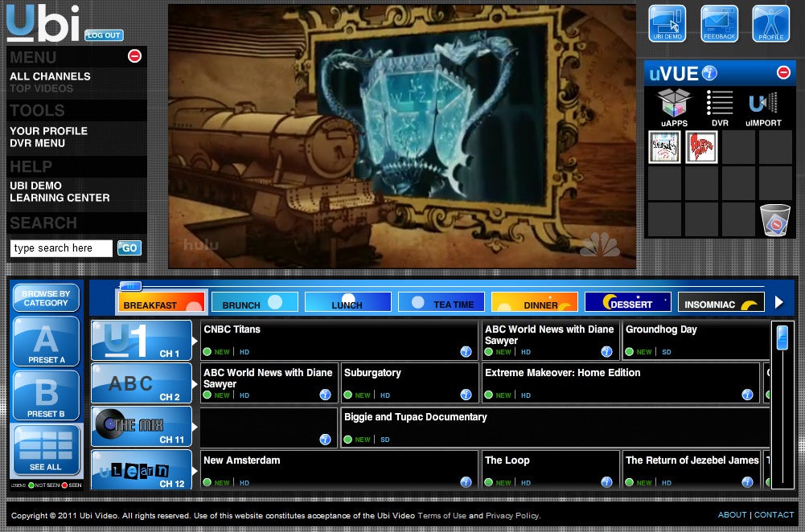Open info icon for CNBC Titans
Viewport: 805px width, 532px height.
(466, 351)
